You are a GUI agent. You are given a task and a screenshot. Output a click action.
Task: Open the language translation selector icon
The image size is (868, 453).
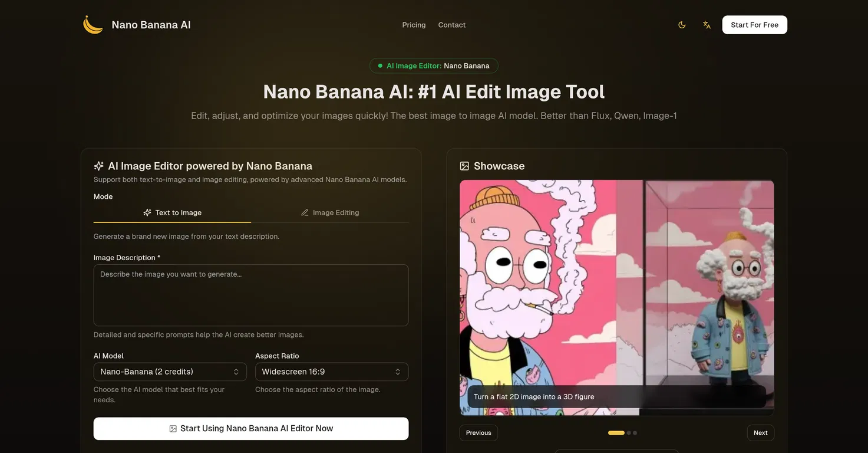(707, 25)
